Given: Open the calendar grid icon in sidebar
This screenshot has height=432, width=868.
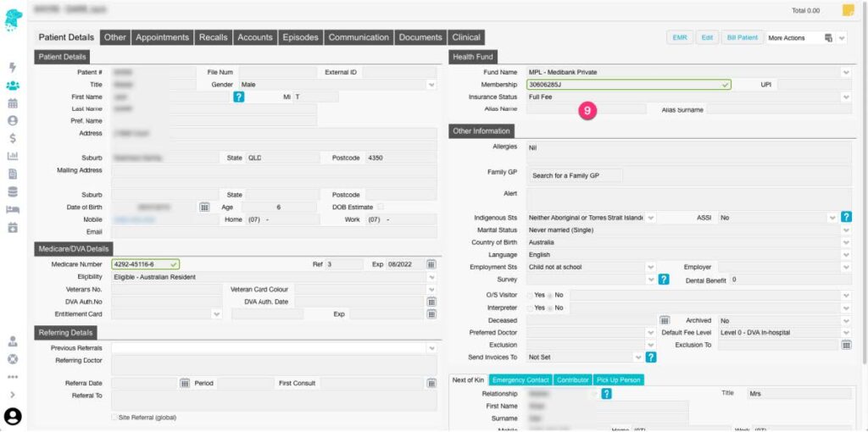Looking at the screenshot, I should tap(13, 103).
